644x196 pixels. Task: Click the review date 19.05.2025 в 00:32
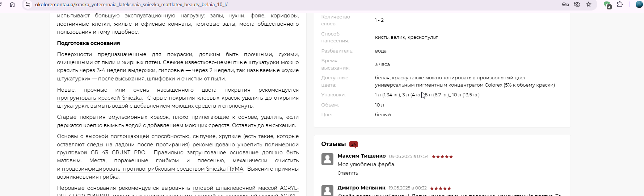coord(408,188)
